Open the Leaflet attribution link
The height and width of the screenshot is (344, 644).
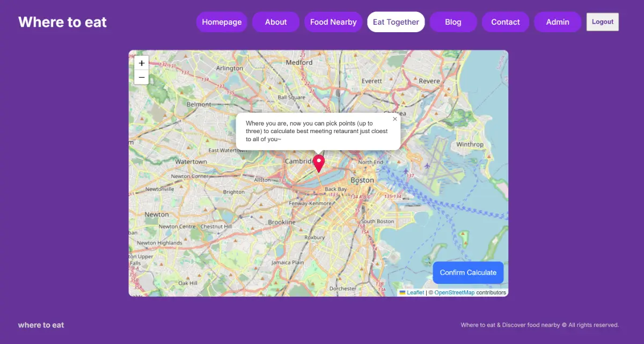pos(415,292)
